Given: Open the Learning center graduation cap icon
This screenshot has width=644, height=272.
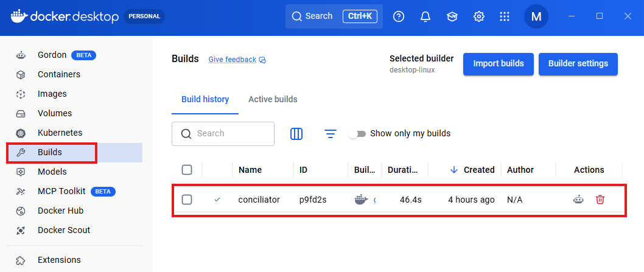Looking at the screenshot, I should pyautogui.click(x=452, y=16).
